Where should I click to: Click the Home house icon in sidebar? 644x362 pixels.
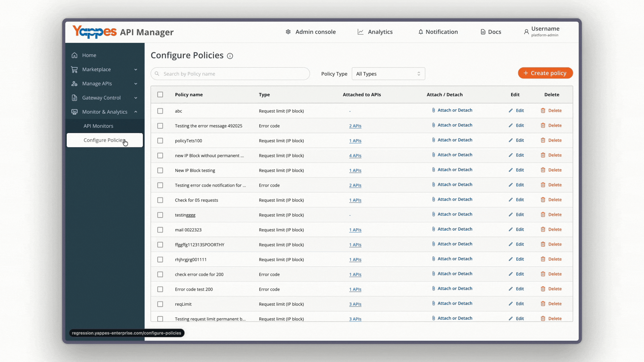click(x=74, y=55)
